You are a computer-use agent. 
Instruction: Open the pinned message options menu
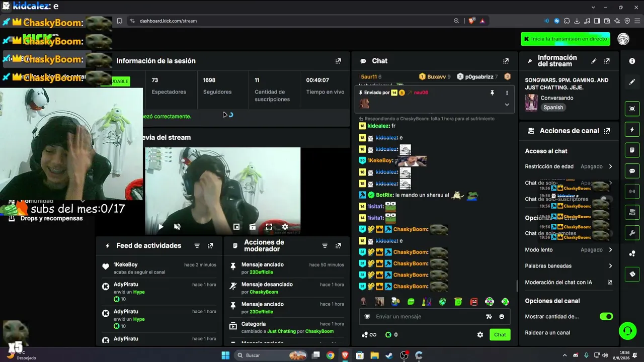pos(507,93)
